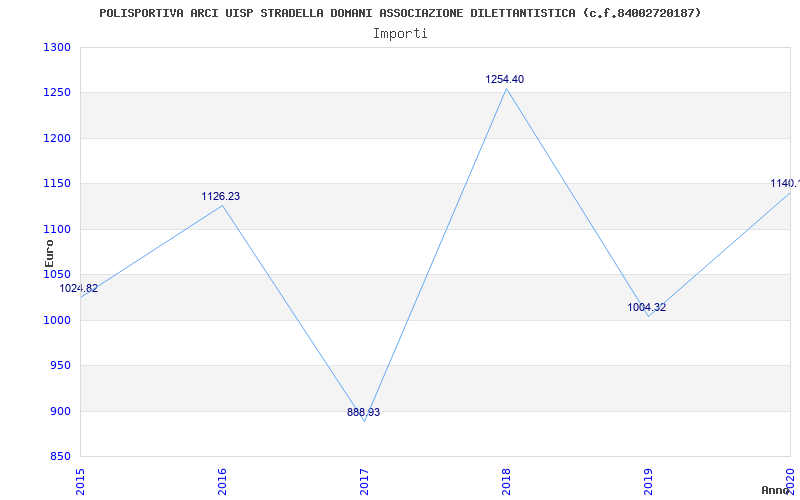800x500 pixels.
Task: Click x-axis year label 2016
Action: coord(222,482)
